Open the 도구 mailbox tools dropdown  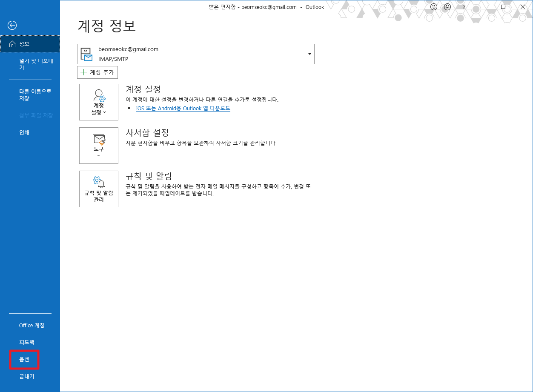[99, 146]
